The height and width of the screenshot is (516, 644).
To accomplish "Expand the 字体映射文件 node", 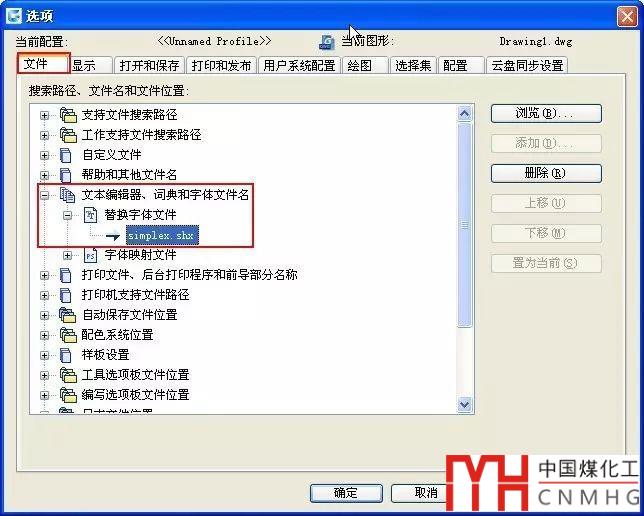I will click(x=67, y=256).
